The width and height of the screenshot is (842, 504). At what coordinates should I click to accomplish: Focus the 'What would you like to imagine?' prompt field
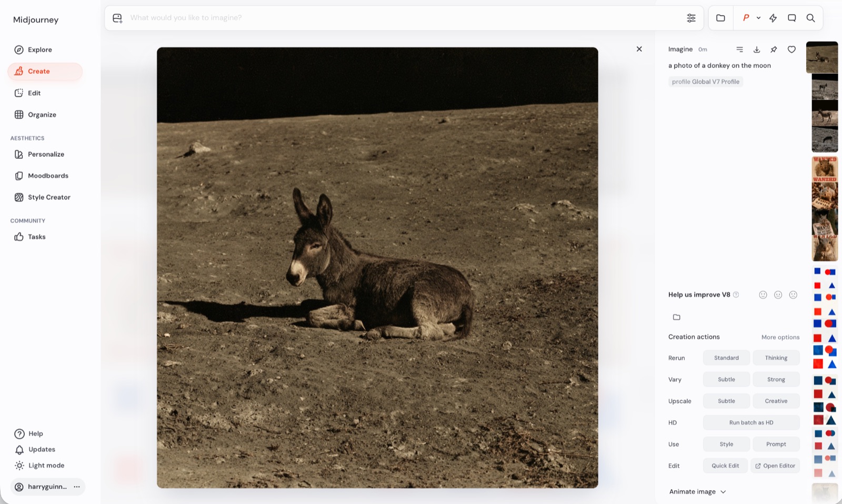point(403,18)
